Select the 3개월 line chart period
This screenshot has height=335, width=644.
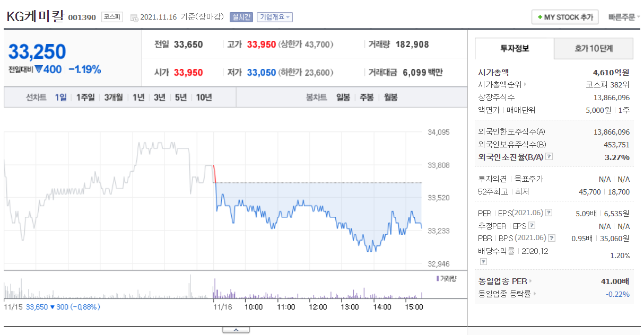click(113, 98)
